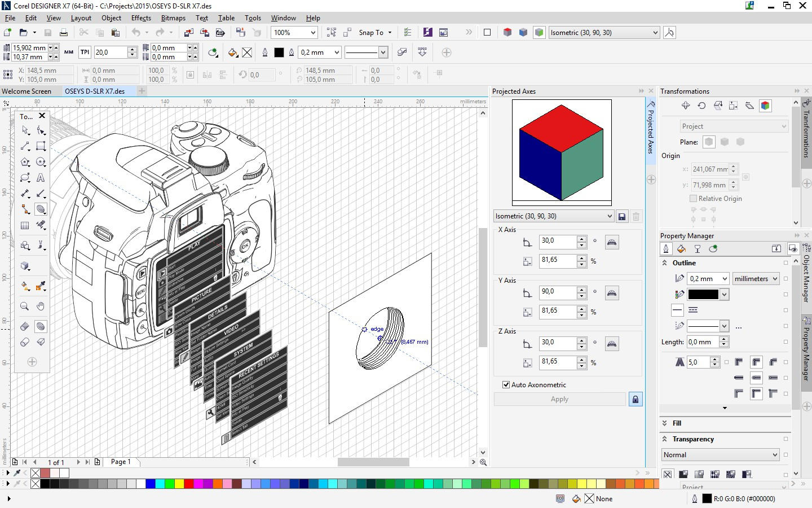The height and width of the screenshot is (508, 812).
Task: Pick the red swatch in the color palette
Action: tap(189, 484)
